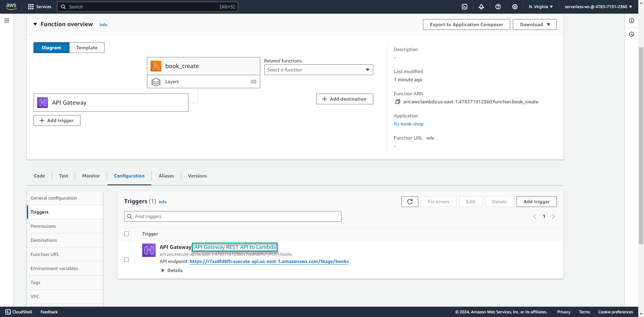644x317 pixels.
Task: Click the Find triggers search field
Action: 233,216
